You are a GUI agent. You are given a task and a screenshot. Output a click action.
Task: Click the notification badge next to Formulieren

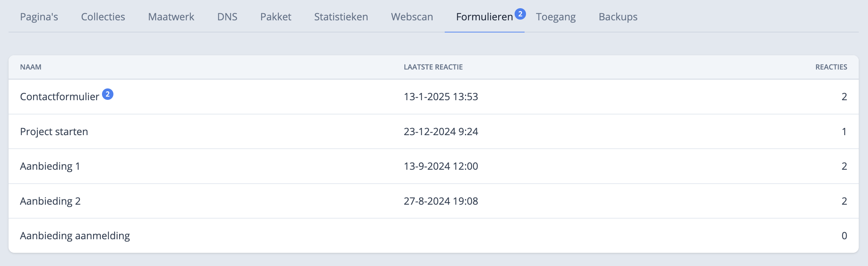pos(520,14)
